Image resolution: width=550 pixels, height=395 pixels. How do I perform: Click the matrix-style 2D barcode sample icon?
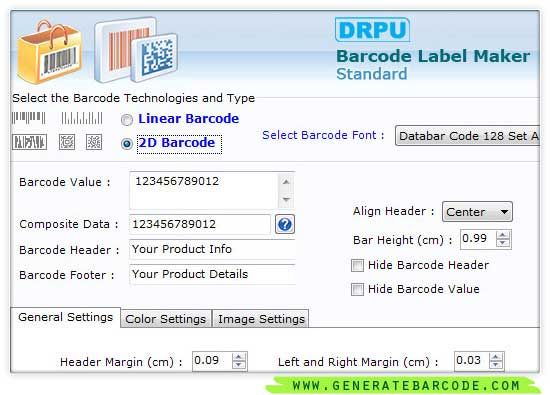pyautogui.click(x=94, y=142)
